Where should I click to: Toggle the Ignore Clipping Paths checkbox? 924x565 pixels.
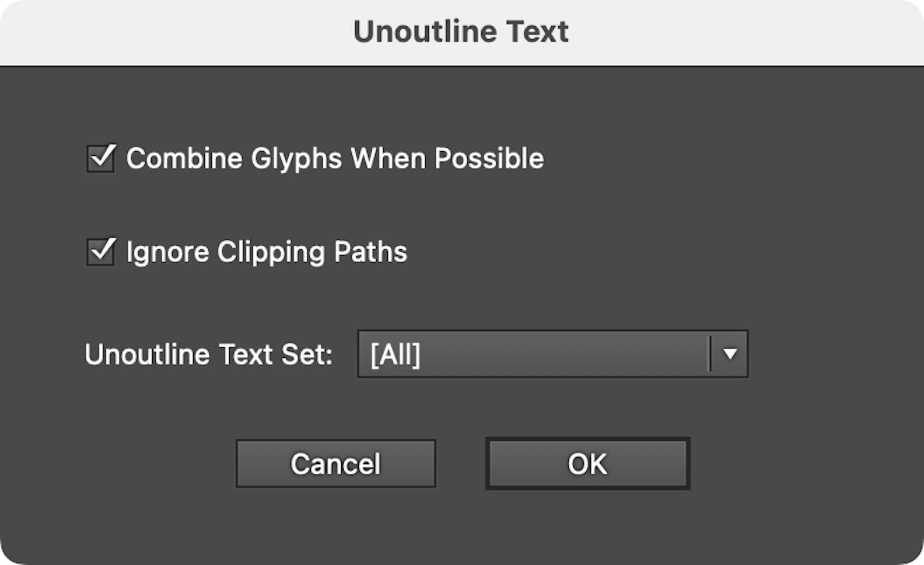point(101,252)
